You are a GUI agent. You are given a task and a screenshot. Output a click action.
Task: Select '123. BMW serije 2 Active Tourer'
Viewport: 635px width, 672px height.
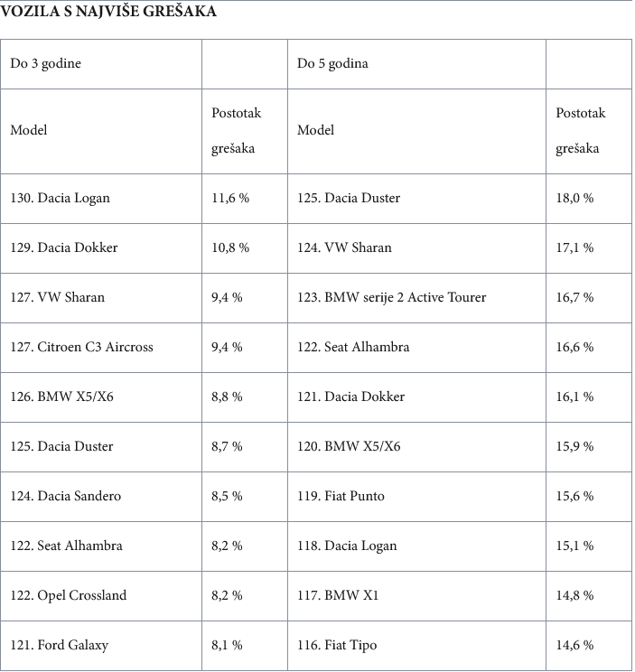tap(391, 297)
